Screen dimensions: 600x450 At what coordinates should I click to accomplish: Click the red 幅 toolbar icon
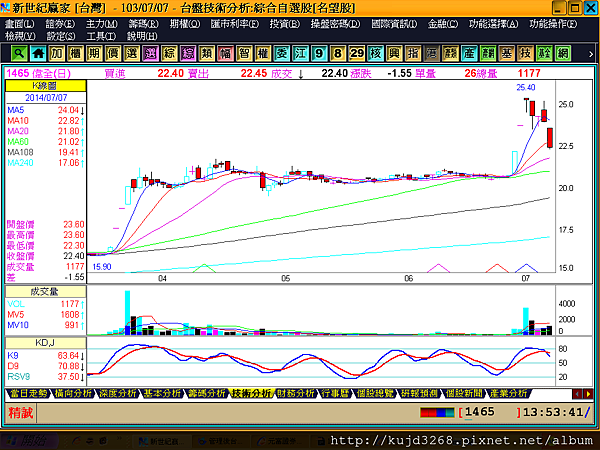225,53
